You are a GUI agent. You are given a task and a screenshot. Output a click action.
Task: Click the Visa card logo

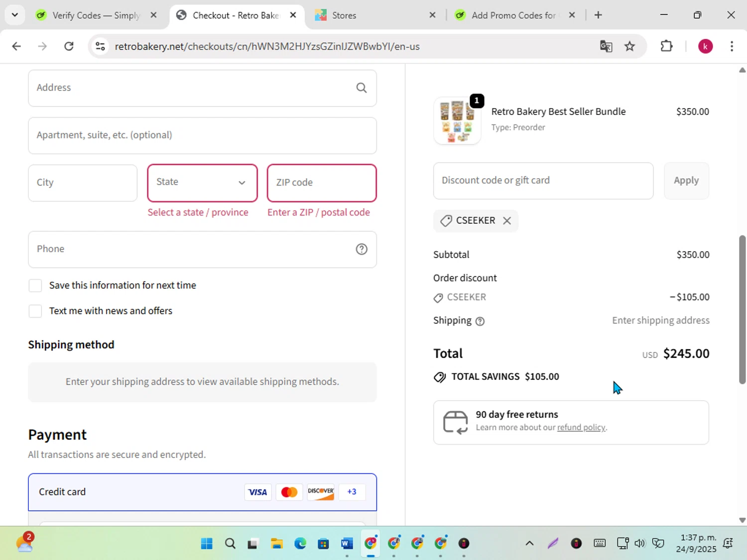257,492
